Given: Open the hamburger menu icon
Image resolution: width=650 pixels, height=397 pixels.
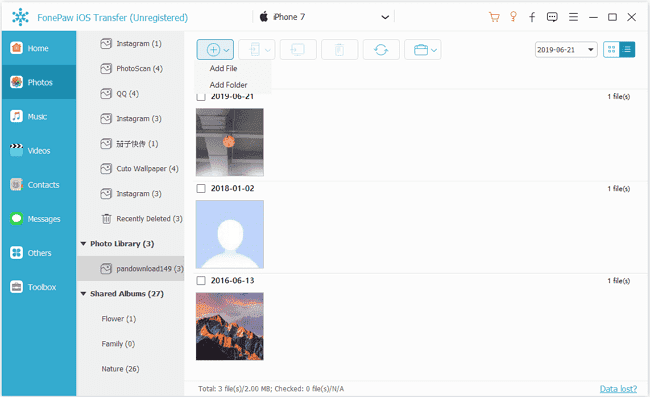Looking at the screenshot, I should 573,17.
